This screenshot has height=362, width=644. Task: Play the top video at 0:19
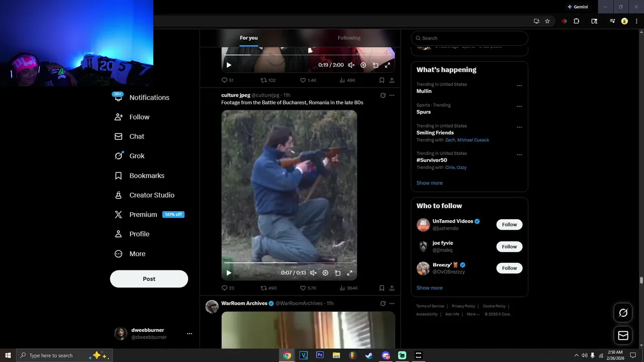tap(229, 65)
